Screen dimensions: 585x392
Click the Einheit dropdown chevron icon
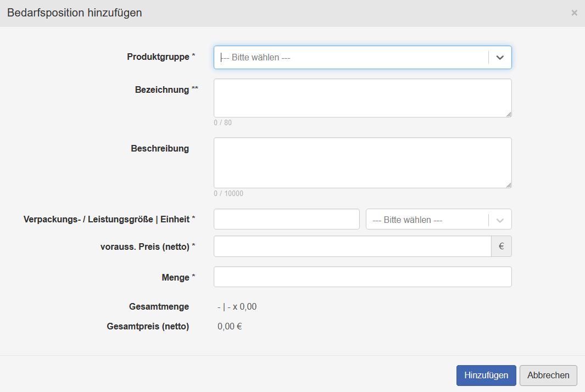coord(500,219)
